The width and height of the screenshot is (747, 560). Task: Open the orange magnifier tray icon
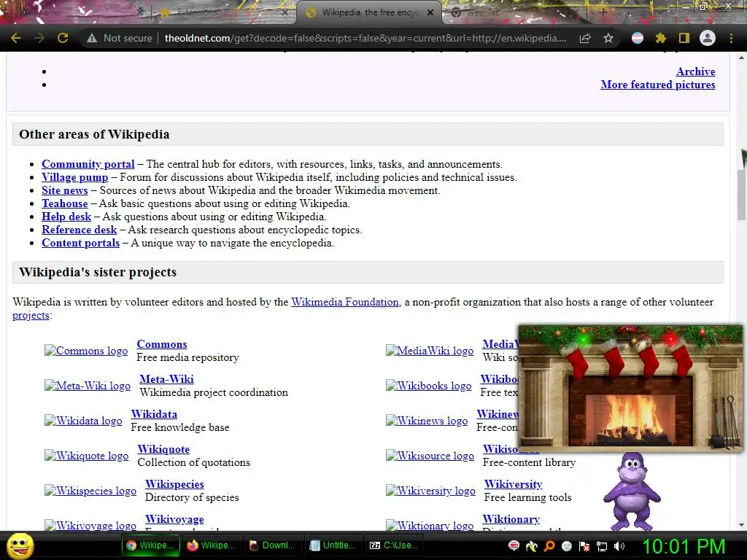click(x=549, y=545)
